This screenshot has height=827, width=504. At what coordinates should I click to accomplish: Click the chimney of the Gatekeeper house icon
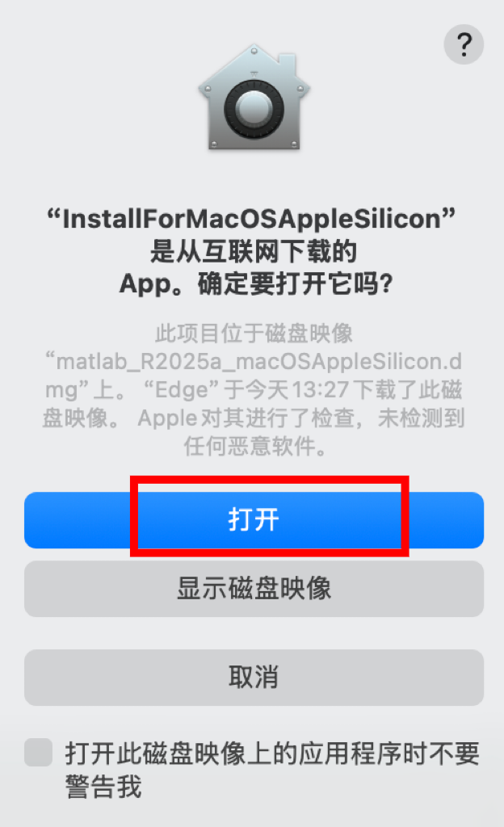(286, 63)
